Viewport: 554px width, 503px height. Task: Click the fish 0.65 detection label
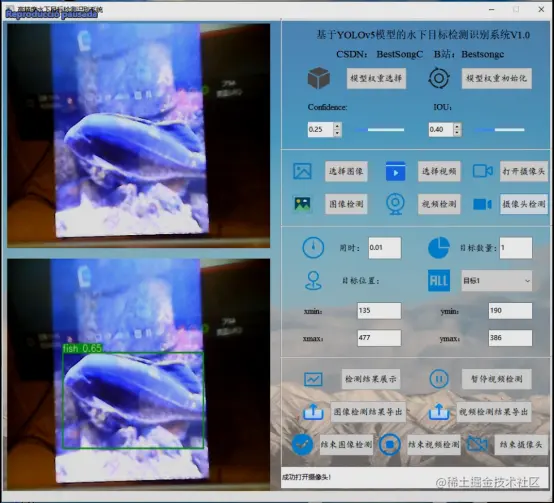(x=82, y=348)
